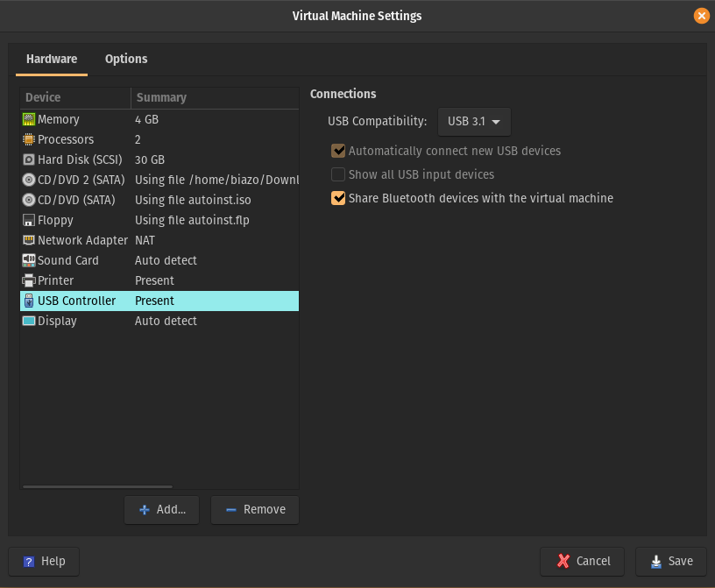Image resolution: width=715 pixels, height=588 pixels.
Task: Select the Network Adapter icon
Action: tap(29, 240)
